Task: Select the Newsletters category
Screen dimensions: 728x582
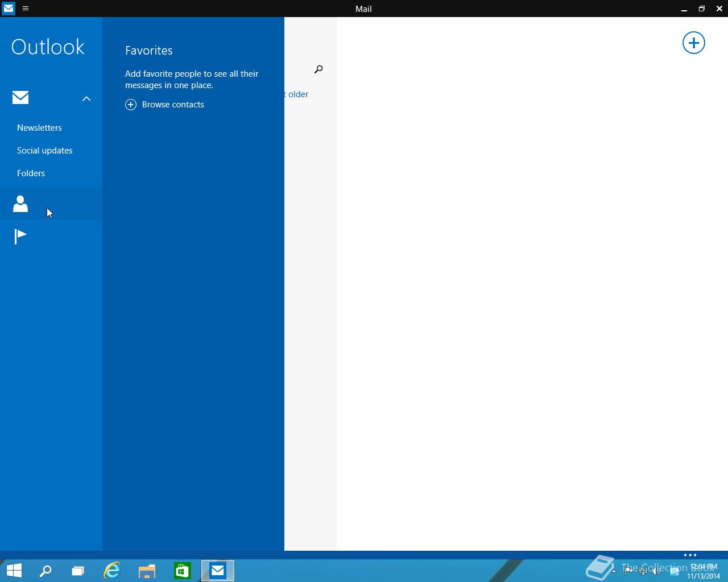Action: point(39,128)
